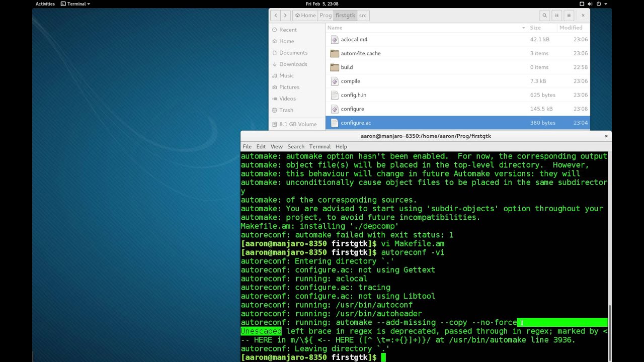The image size is (644, 362).
Task: Open the Terminal app menu in top bar
Action: point(75,4)
